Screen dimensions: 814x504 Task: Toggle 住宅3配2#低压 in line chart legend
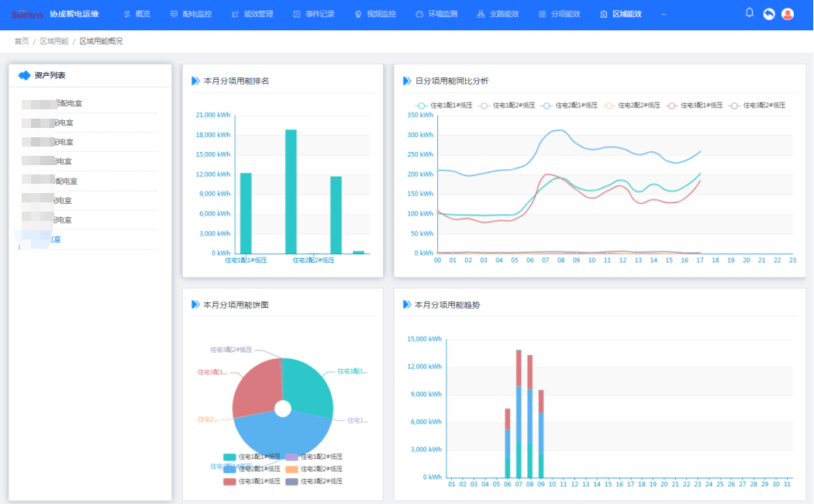(x=757, y=105)
